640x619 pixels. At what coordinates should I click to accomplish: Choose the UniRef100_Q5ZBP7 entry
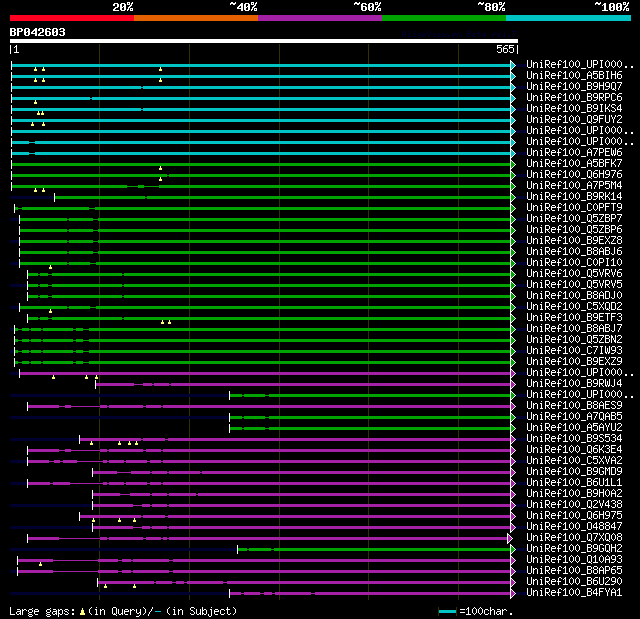(574, 219)
